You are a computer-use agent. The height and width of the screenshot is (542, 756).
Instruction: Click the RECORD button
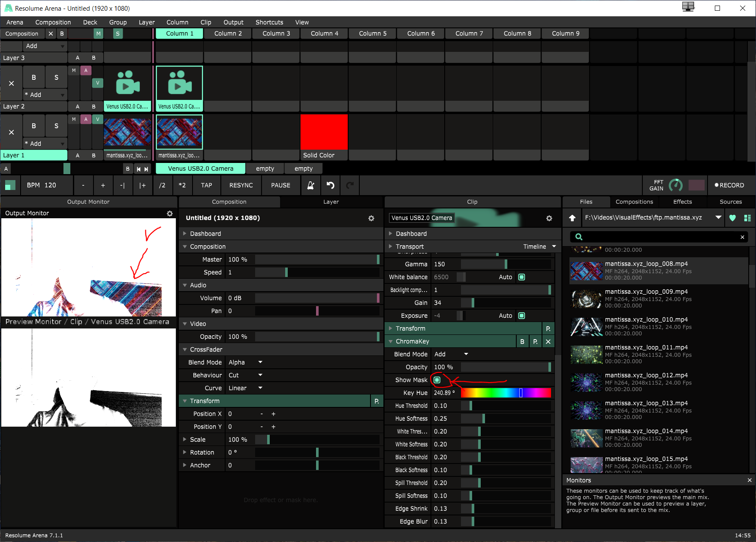coord(729,185)
